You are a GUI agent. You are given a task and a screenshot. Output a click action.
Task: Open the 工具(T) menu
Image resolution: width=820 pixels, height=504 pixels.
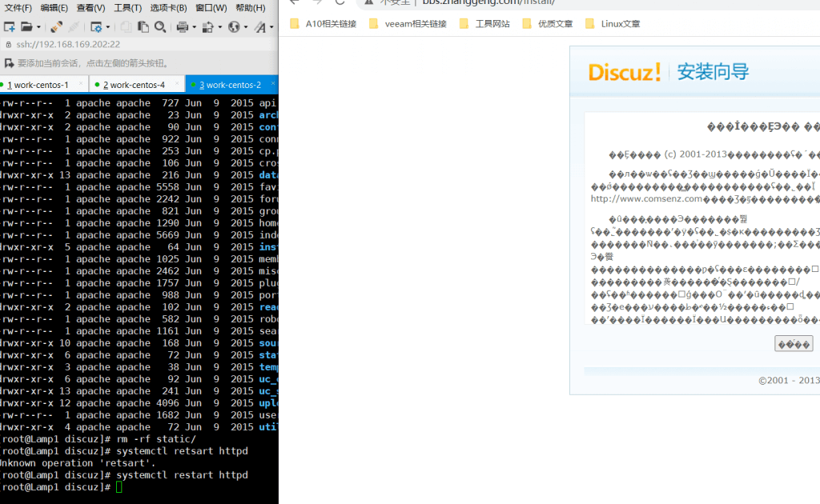(127, 8)
